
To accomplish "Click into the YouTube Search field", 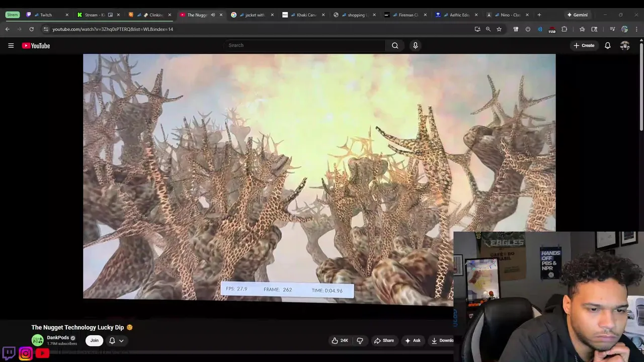I will point(305,45).
